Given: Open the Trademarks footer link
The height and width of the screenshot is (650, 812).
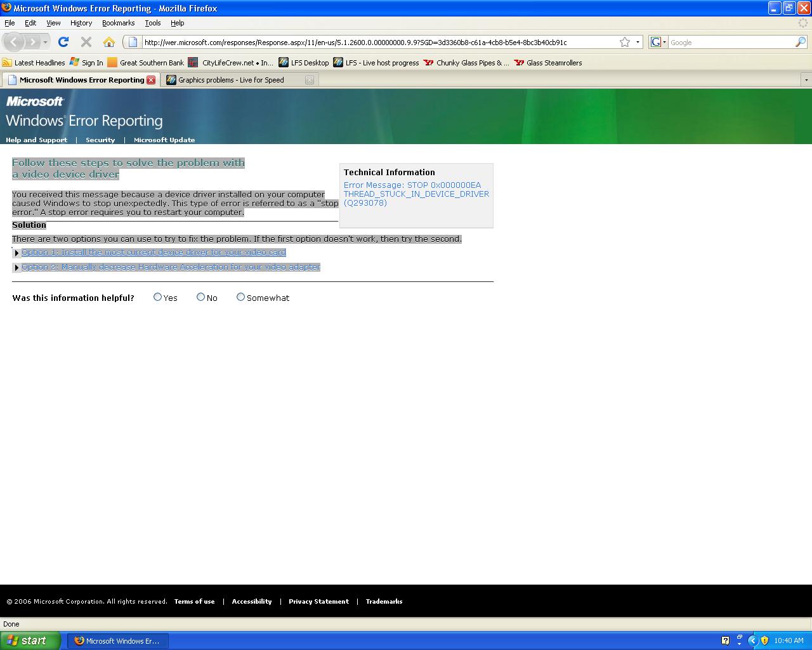Looking at the screenshot, I should [x=384, y=602].
